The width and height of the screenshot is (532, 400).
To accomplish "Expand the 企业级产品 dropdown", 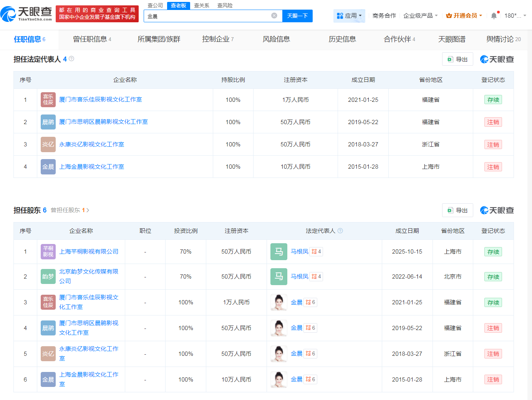I will click(x=420, y=16).
